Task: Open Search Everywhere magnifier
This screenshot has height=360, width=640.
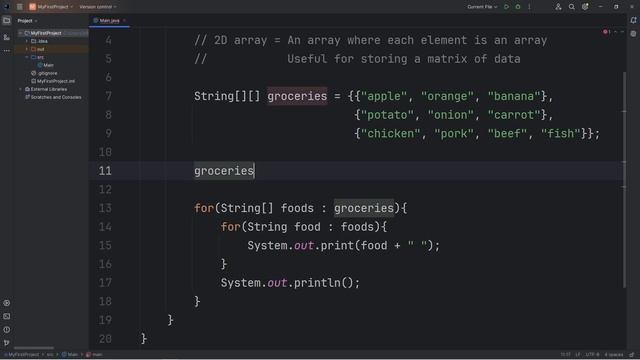Action: click(x=571, y=7)
